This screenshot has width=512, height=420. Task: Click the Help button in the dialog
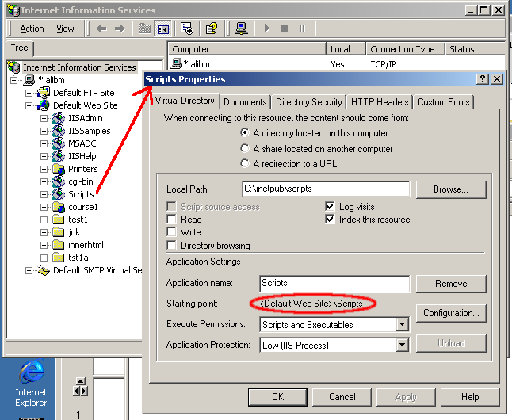470,397
